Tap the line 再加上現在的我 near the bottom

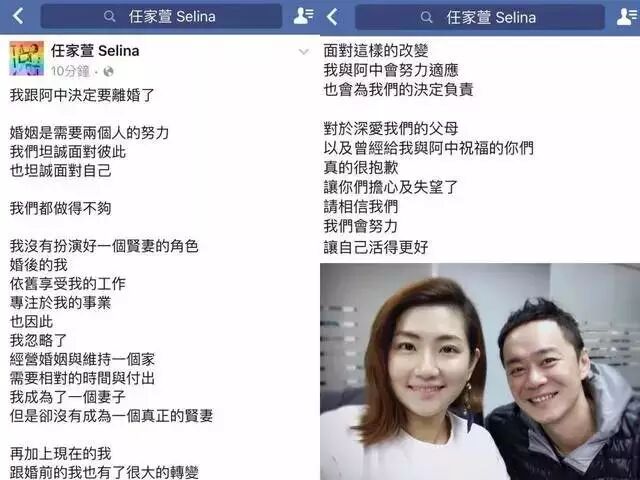60,453
